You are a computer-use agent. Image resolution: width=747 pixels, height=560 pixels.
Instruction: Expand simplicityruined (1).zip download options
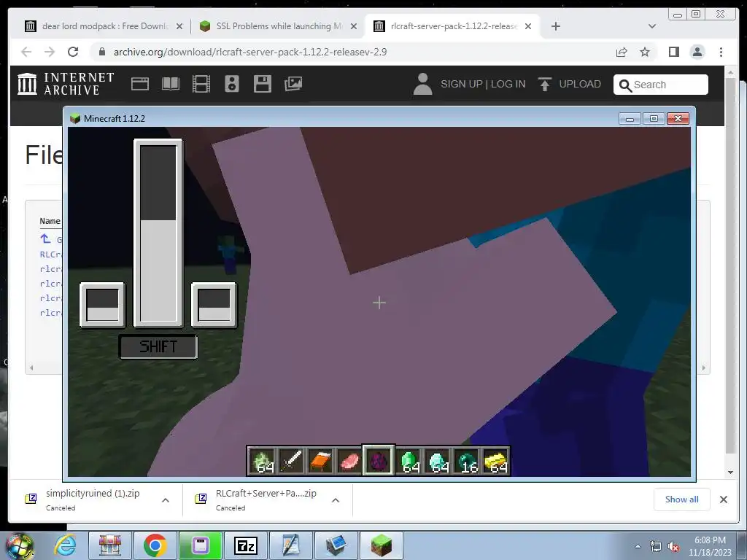(166, 500)
